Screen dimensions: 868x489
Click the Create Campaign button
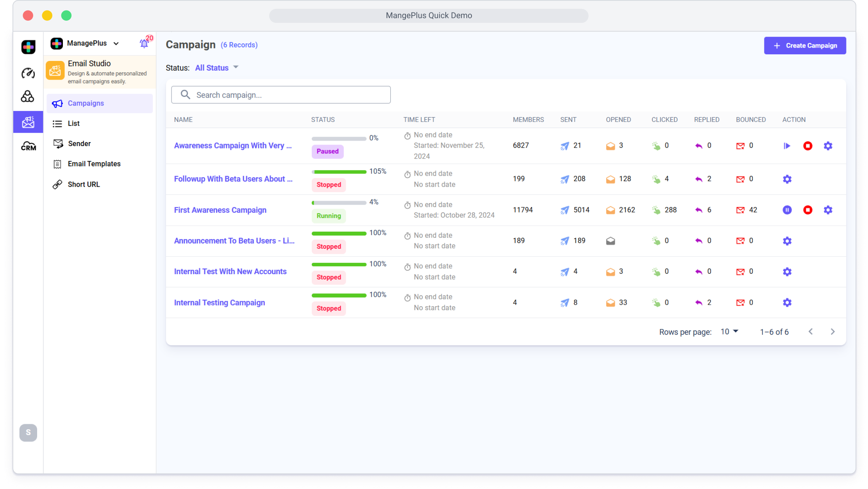point(805,46)
